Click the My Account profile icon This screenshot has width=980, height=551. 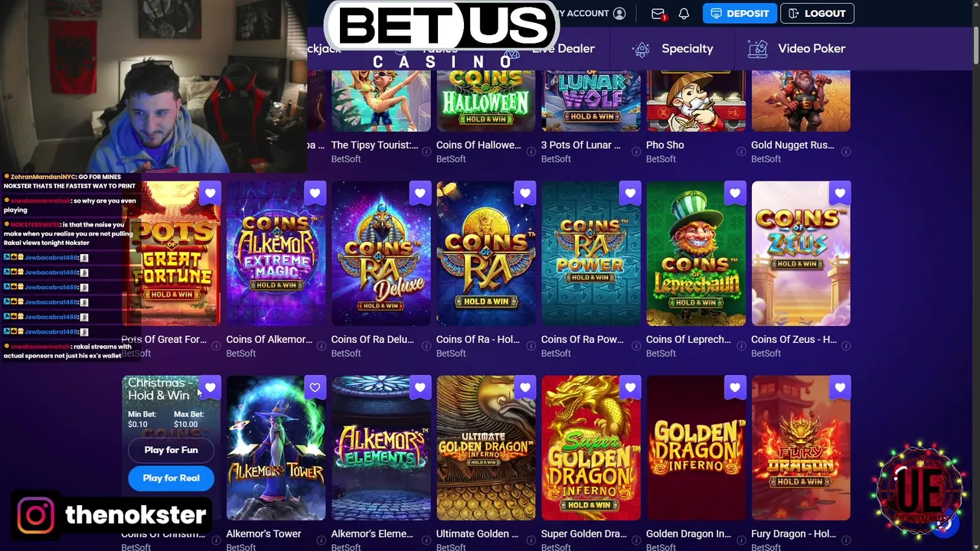tap(619, 14)
